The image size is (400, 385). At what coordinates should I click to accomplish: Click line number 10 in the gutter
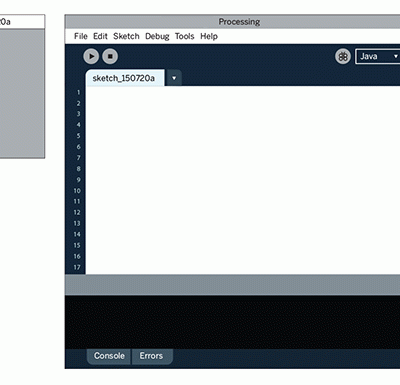tap(77, 191)
